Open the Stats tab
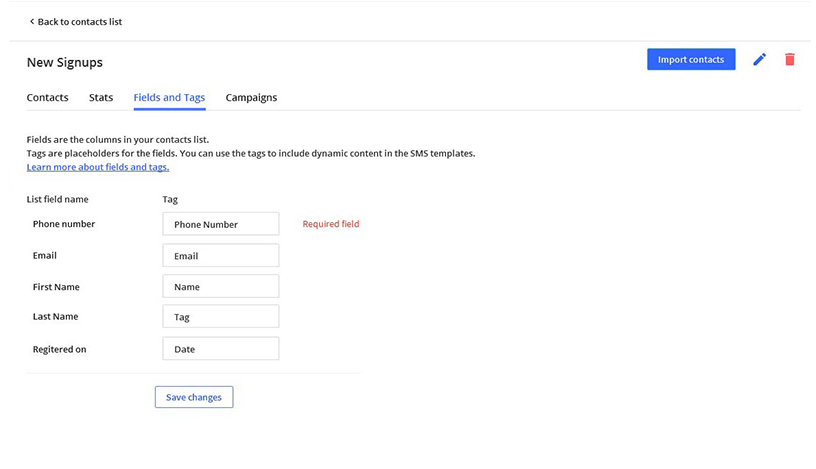 coord(101,98)
